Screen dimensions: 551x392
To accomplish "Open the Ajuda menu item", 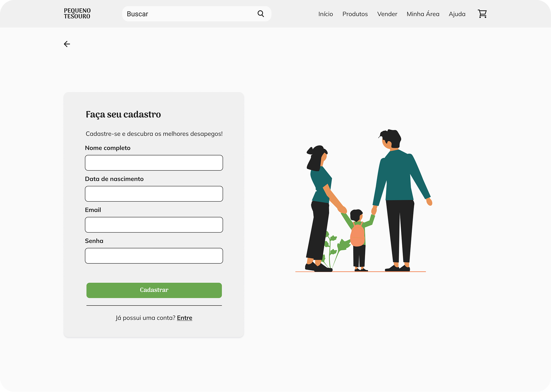I will (457, 14).
